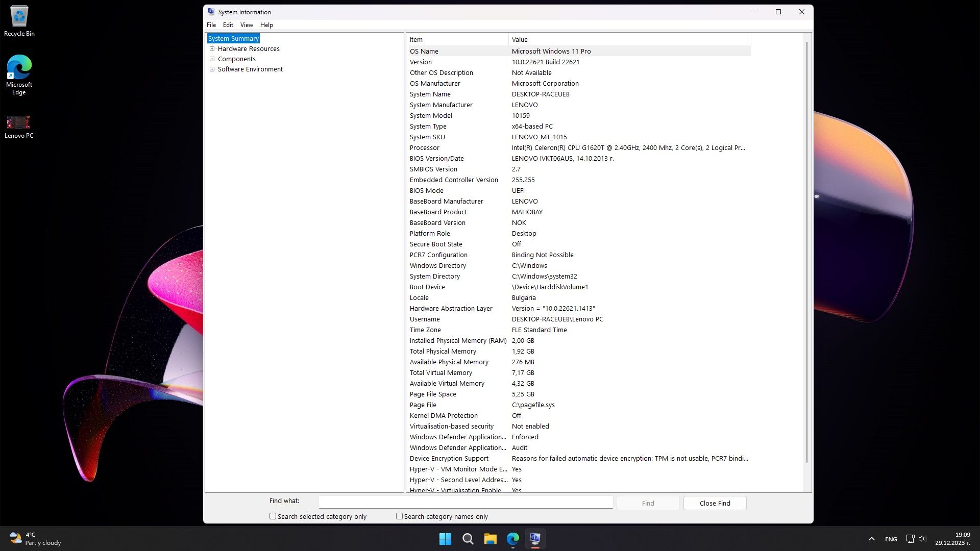Select the Page File Space row

point(579,394)
